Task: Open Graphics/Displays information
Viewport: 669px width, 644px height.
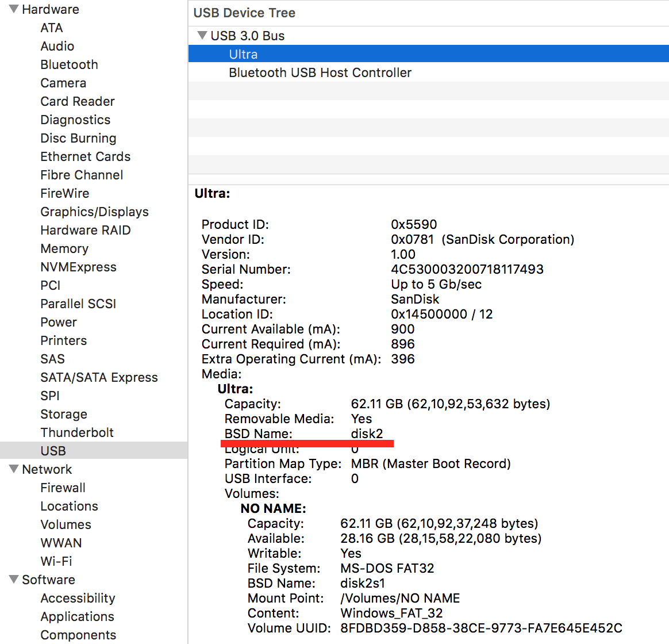Action: 94,212
